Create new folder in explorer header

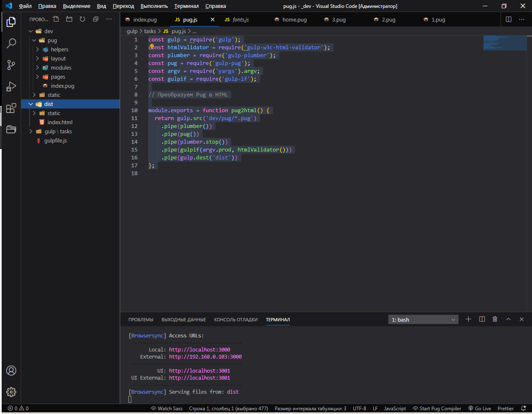[69, 19]
